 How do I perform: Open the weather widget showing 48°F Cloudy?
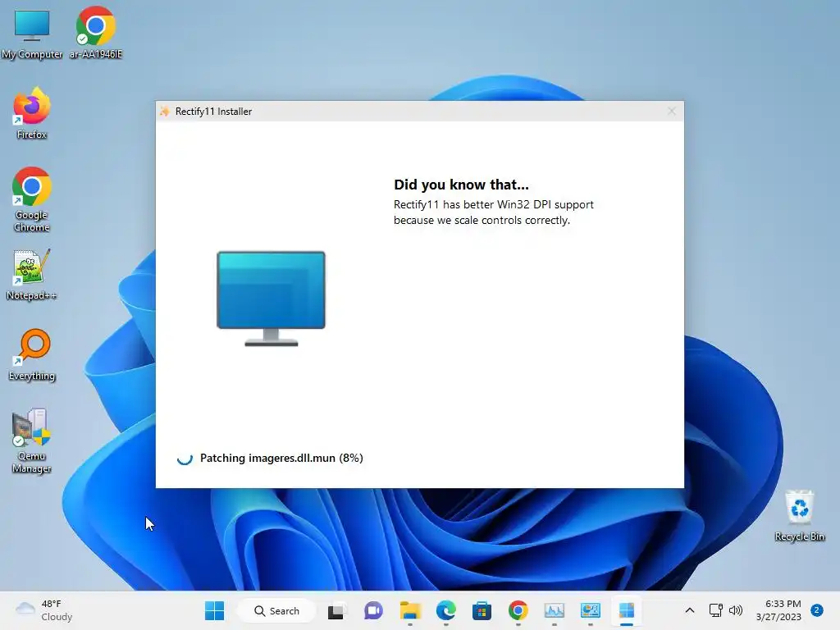44,610
